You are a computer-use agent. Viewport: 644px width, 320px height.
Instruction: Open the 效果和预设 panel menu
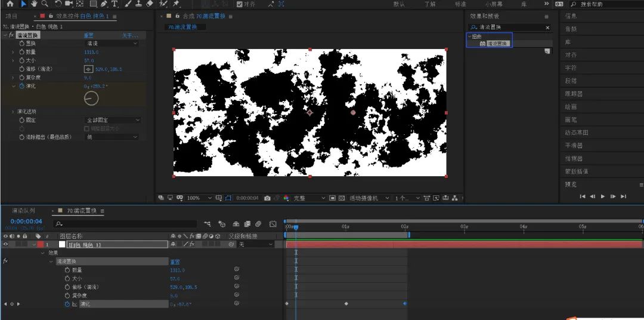coord(546,17)
